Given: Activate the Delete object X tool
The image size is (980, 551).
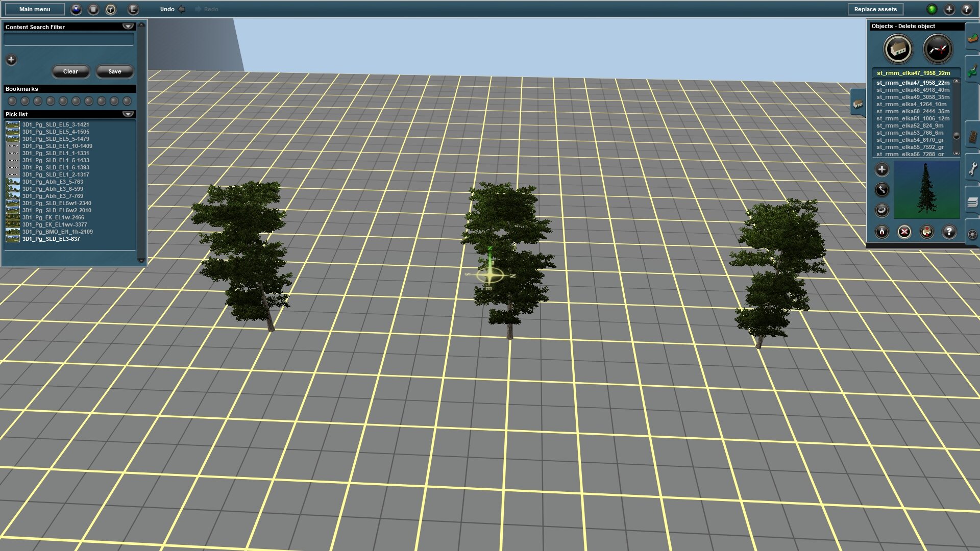Looking at the screenshot, I should [904, 232].
